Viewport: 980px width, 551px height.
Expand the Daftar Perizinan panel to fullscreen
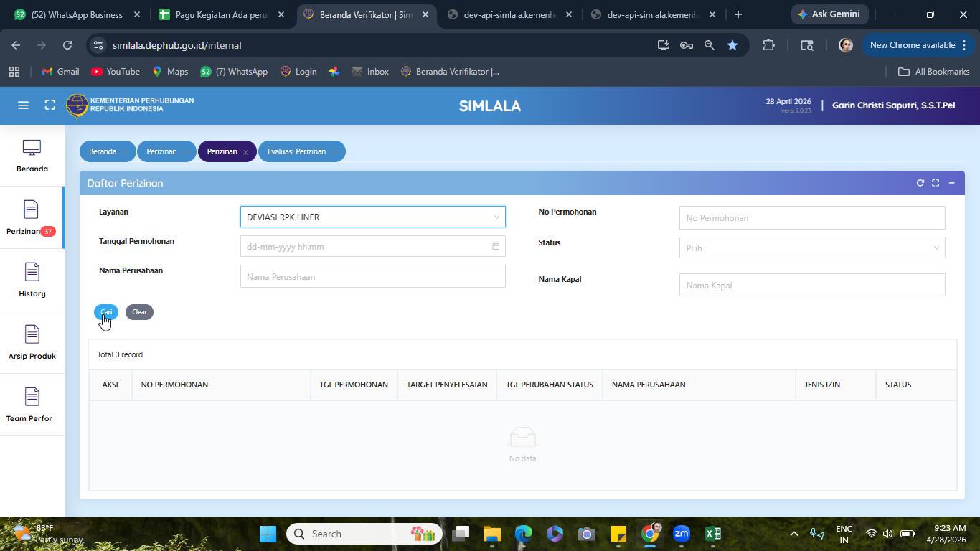[x=936, y=183]
